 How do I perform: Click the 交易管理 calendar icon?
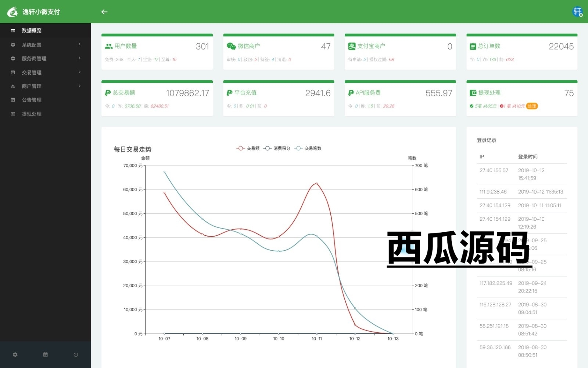pyautogui.click(x=13, y=72)
